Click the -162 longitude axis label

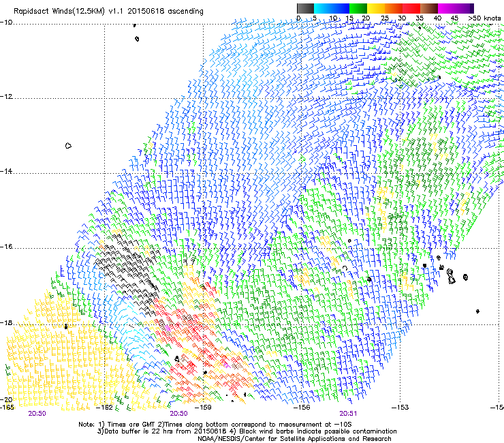(x=105, y=408)
